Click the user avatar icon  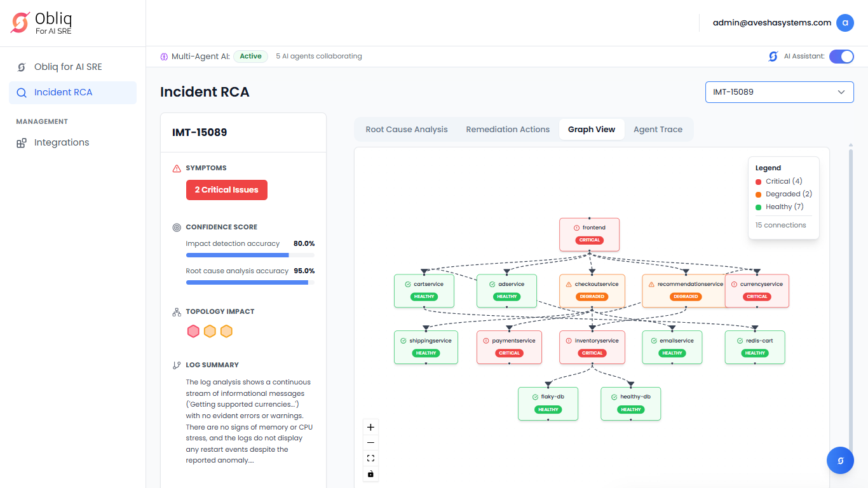[844, 23]
